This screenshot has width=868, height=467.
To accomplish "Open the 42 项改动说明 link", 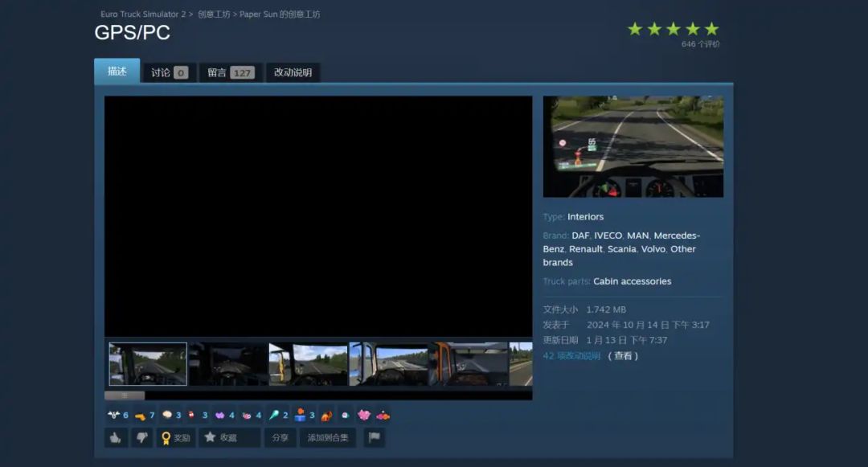I will (571, 356).
